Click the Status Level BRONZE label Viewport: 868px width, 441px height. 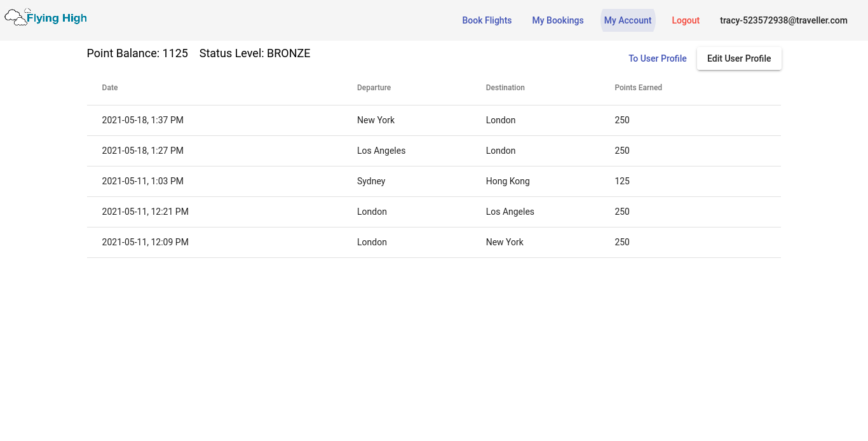(255, 53)
